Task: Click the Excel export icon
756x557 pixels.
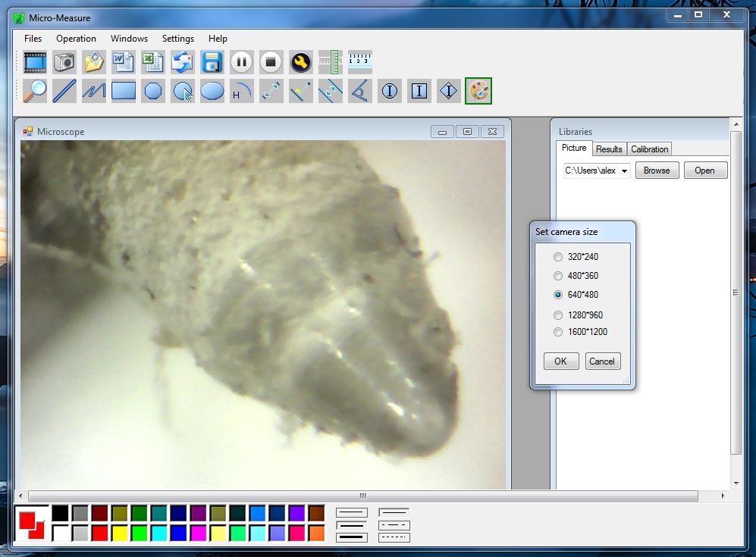Action: point(152,62)
